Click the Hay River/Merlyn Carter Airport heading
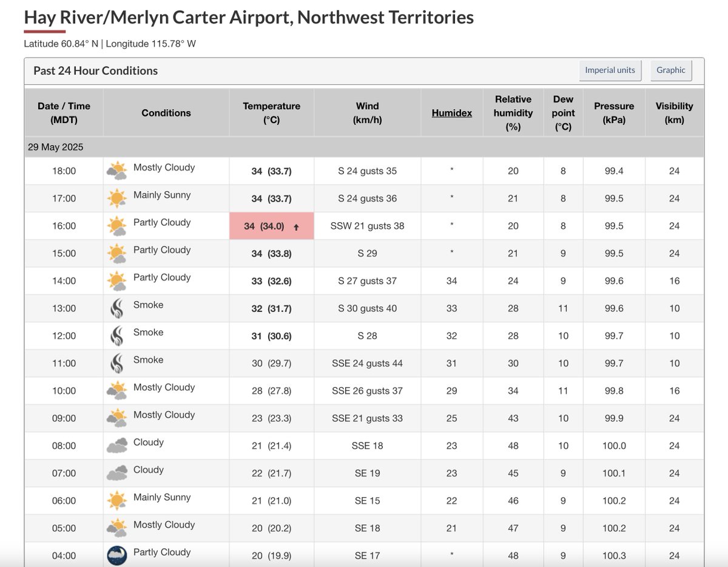The width and height of the screenshot is (728, 567). [249, 17]
